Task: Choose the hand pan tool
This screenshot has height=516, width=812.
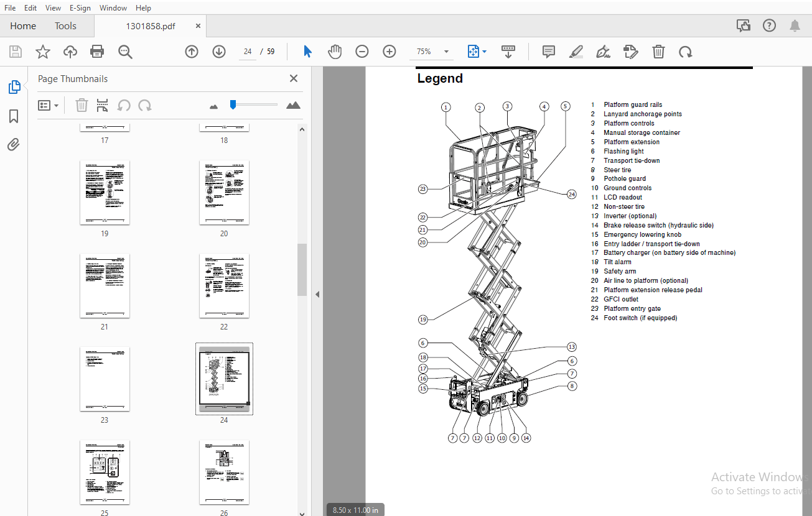Action: (x=335, y=52)
